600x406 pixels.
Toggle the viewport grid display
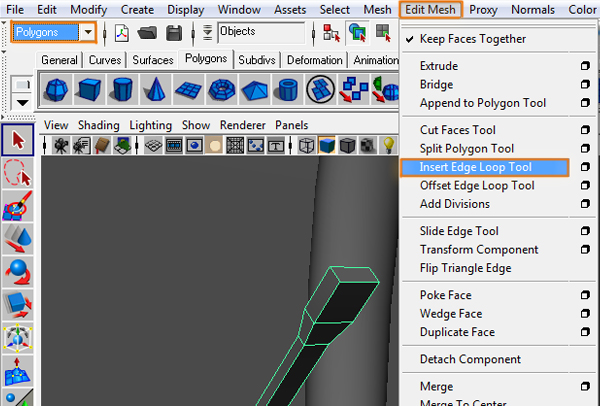[x=153, y=146]
